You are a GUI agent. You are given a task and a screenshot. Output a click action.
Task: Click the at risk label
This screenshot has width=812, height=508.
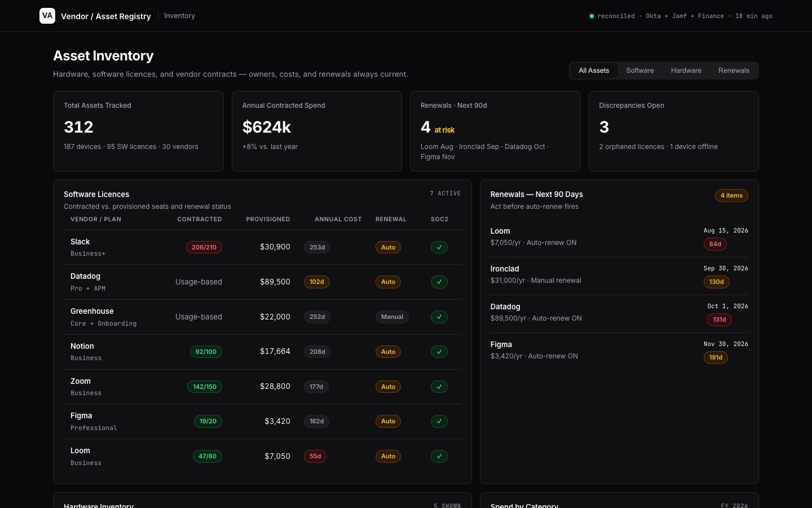click(x=444, y=130)
